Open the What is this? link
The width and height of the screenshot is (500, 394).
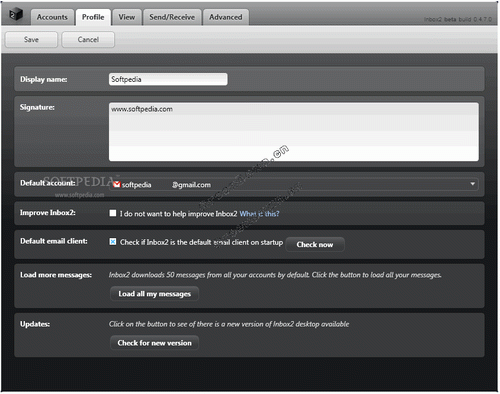point(259,214)
